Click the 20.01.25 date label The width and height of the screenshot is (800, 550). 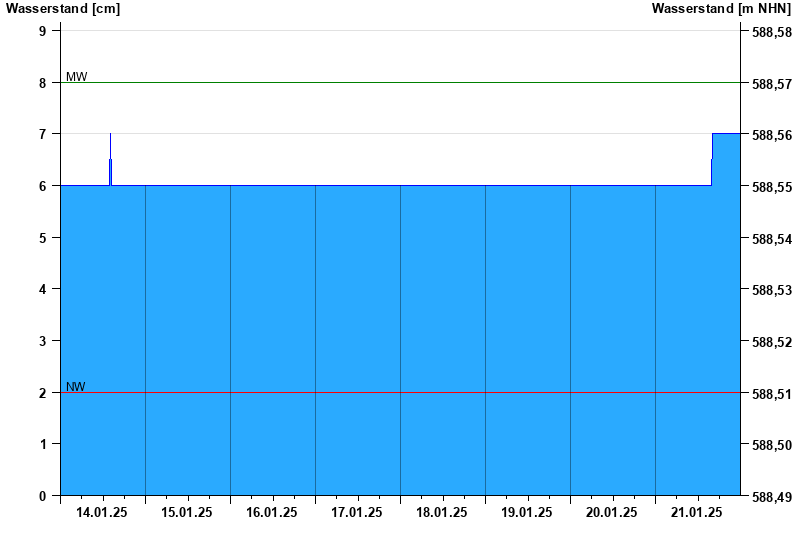tap(612, 512)
